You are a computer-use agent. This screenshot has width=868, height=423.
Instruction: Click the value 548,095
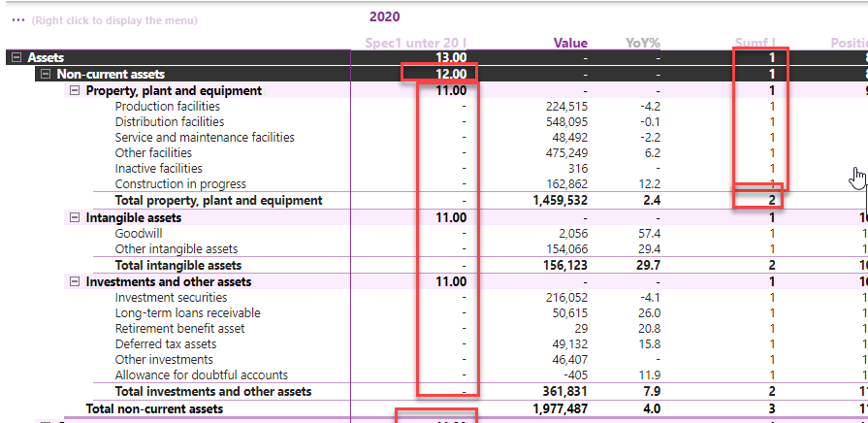[565, 122]
